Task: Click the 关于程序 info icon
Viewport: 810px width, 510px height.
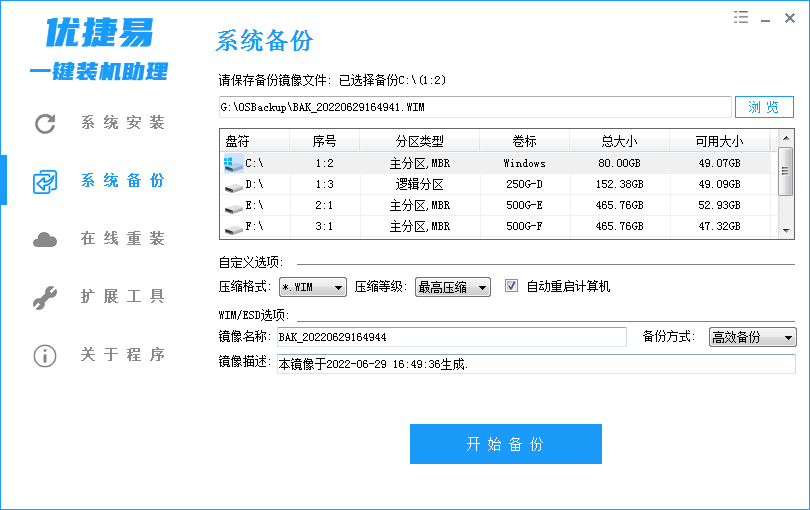Action: [x=45, y=355]
